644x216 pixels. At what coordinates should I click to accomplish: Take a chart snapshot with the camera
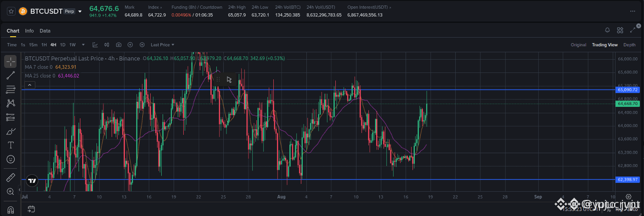point(119,44)
